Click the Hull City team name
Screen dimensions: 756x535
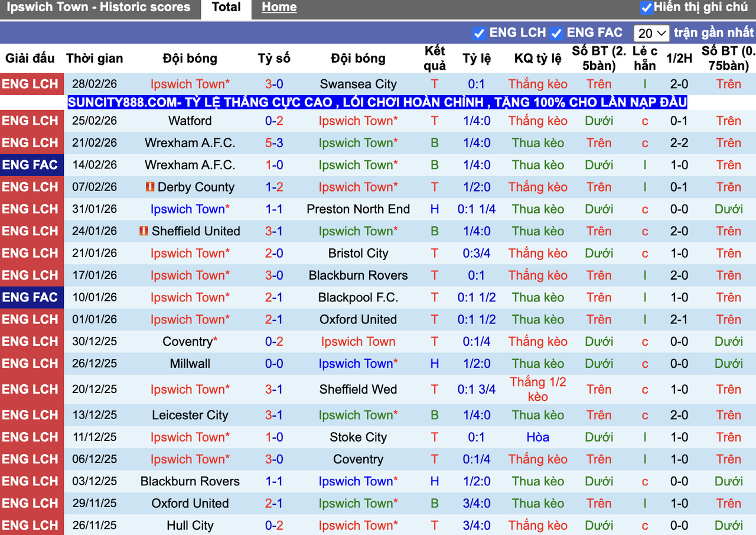190,525
